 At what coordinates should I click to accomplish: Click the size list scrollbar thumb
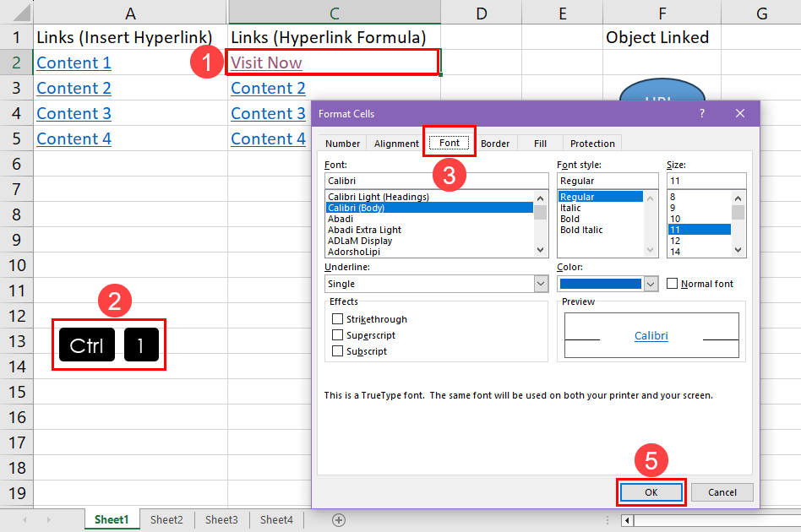tap(738, 213)
